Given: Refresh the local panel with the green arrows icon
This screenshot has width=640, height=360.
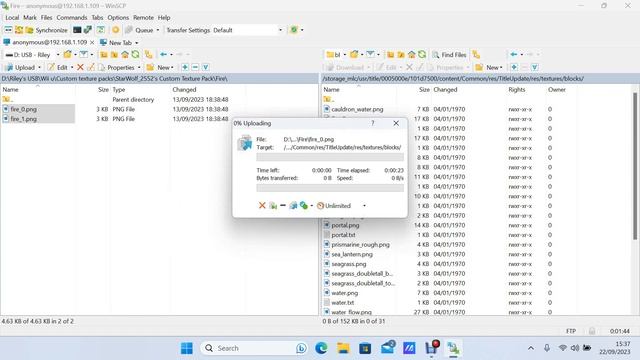Looking at the screenshot, I should [136, 54].
